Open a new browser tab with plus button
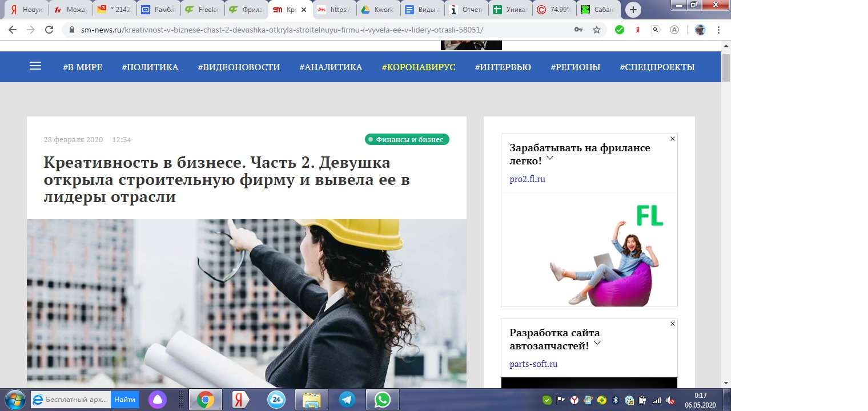868x411 pixels. tap(633, 10)
